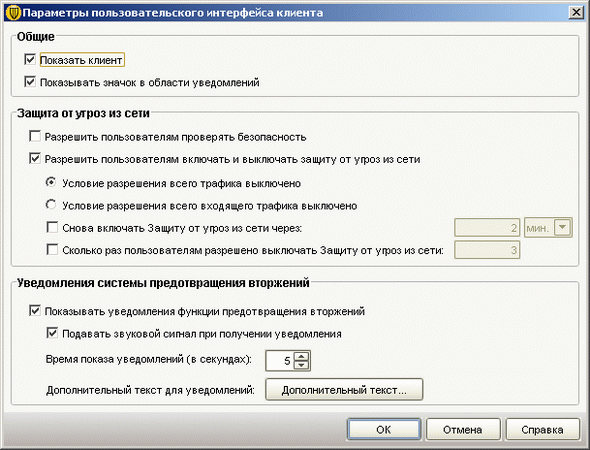Click the disable count field showing 3
Image resolution: width=590 pixels, height=450 pixels.
(487, 250)
